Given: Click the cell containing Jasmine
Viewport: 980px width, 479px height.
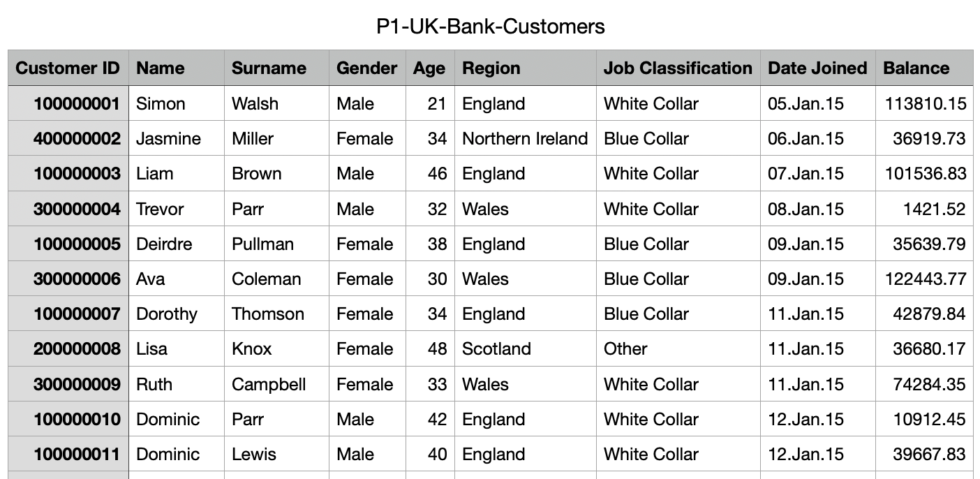Looking at the screenshot, I should (168, 139).
